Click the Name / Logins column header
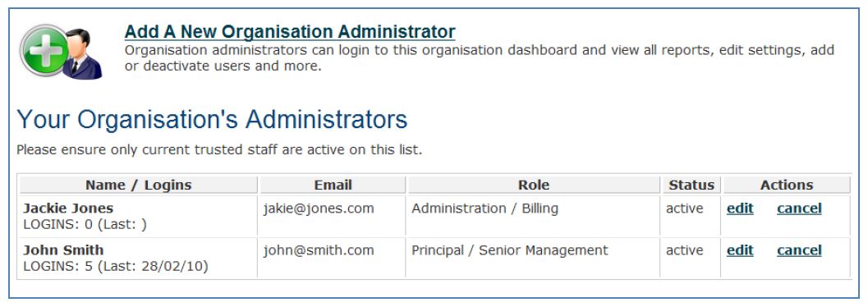Viewport: 868px width, 307px height. click(139, 186)
